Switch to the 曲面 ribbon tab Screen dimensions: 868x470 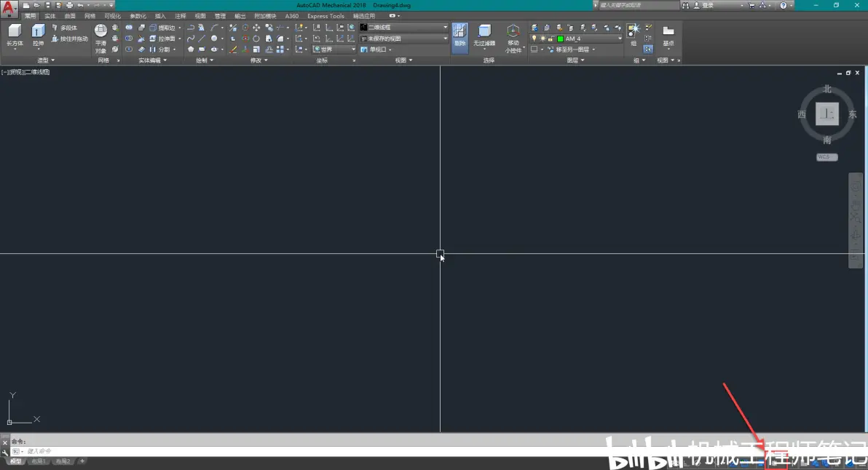click(x=70, y=16)
